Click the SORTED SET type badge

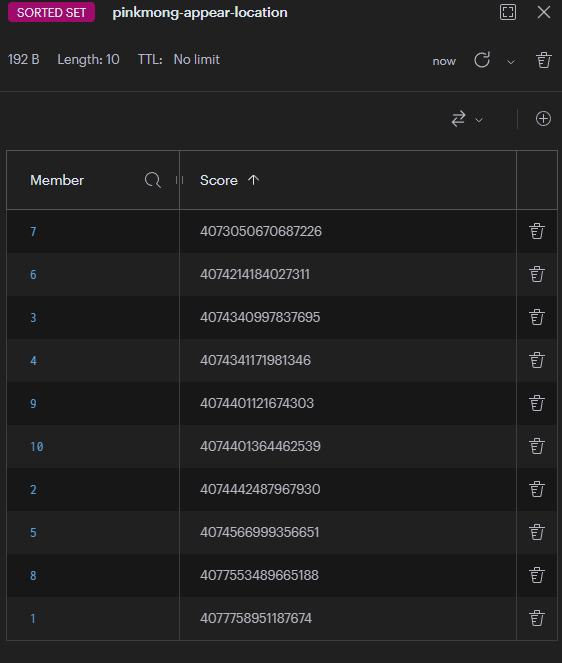[x=51, y=12]
